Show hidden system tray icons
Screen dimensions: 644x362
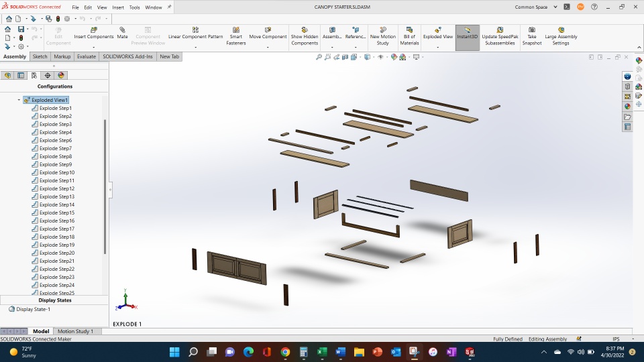[x=544, y=352]
